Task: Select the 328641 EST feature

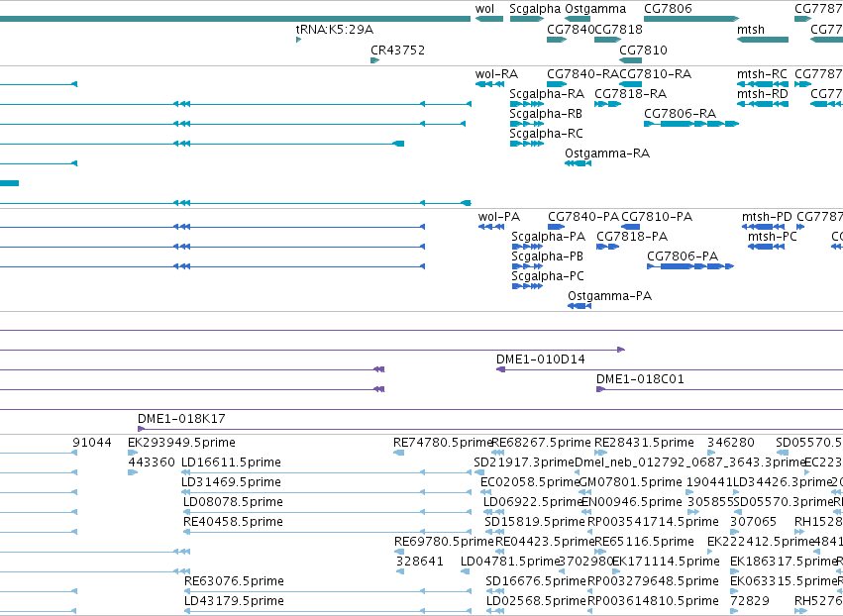Action: tap(400, 571)
